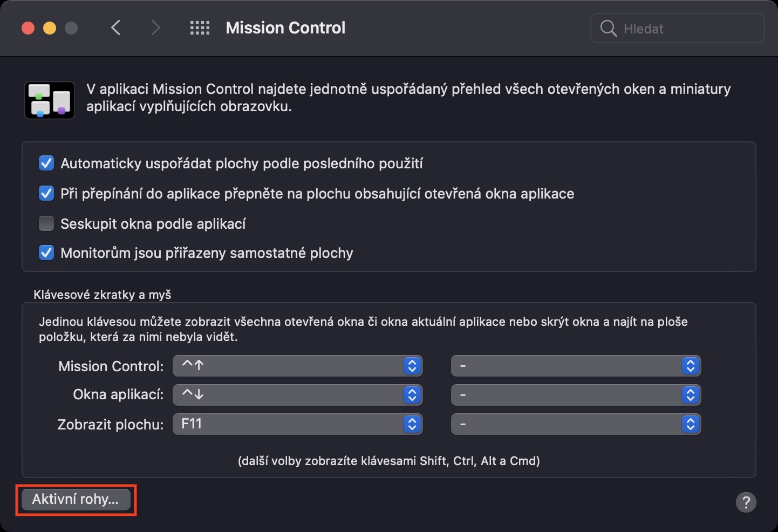Open Okna aplikací mouse shortcut dropdown
This screenshot has height=532, width=778.
[x=576, y=395]
